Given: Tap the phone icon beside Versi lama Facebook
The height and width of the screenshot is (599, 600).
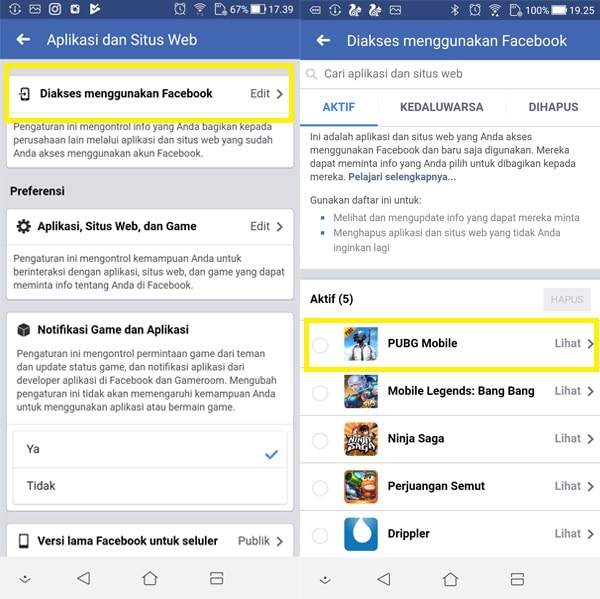Looking at the screenshot, I should pyautogui.click(x=24, y=541).
